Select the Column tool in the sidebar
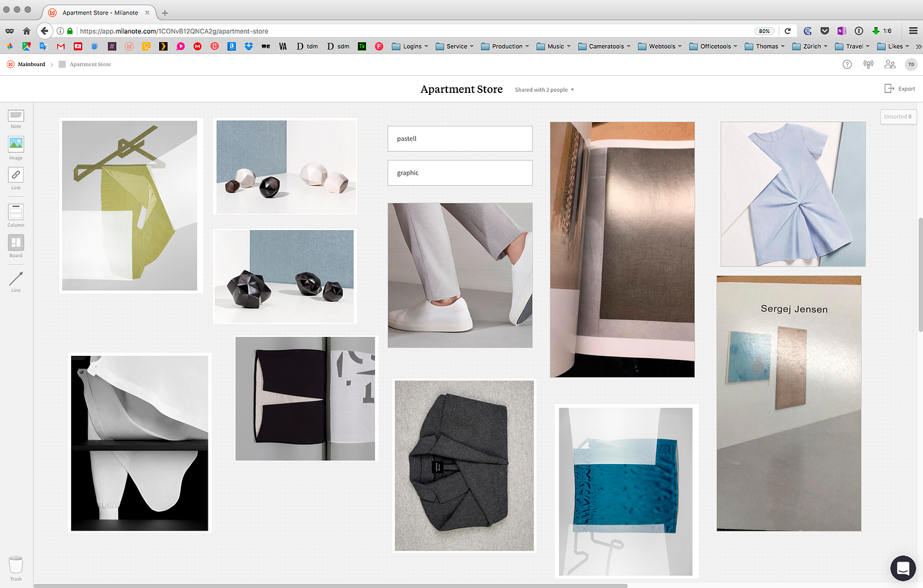The width and height of the screenshot is (923, 588). click(x=16, y=215)
